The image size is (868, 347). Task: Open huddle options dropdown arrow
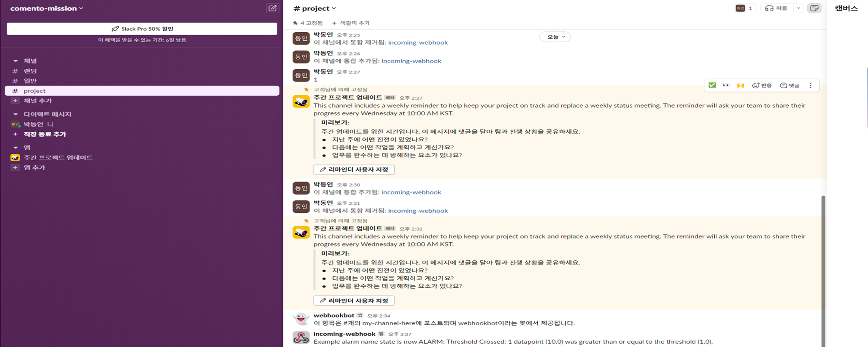click(798, 8)
